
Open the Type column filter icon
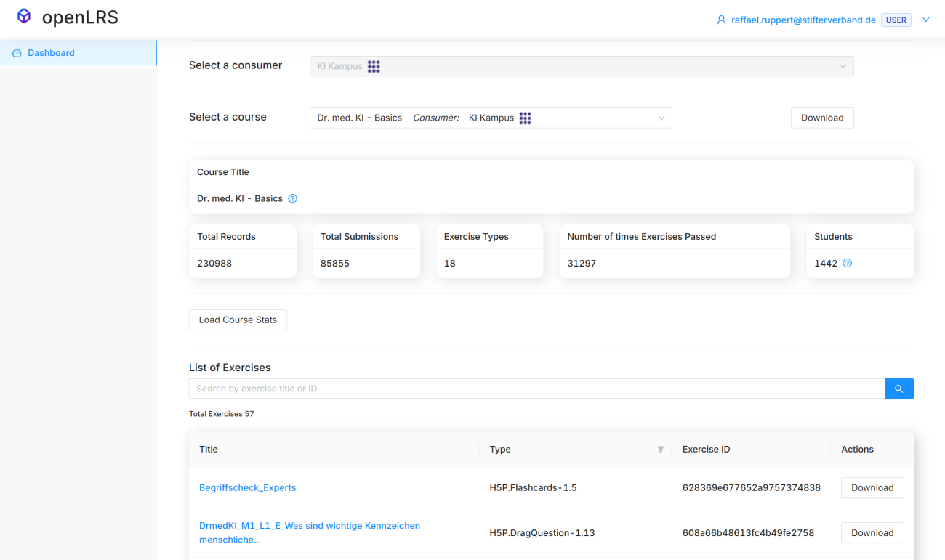click(661, 450)
